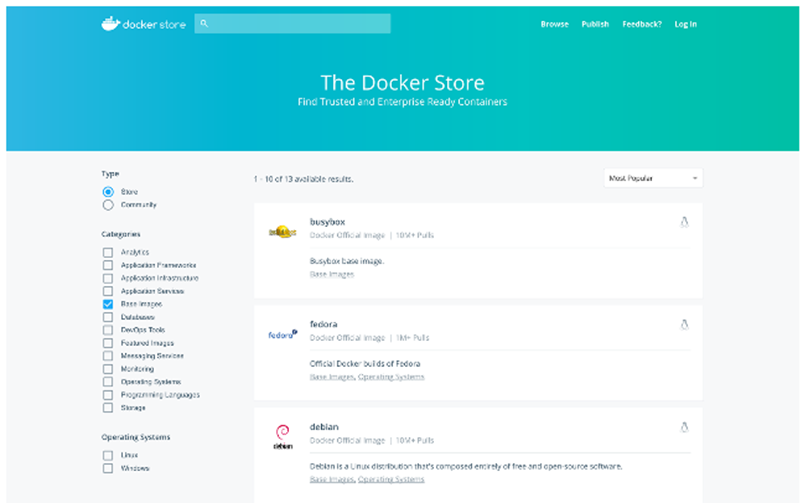This screenshot has width=803, height=503.
Task: Click the Linux penguin icon on debian card
Action: pyautogui.click(x=684, y=427)
